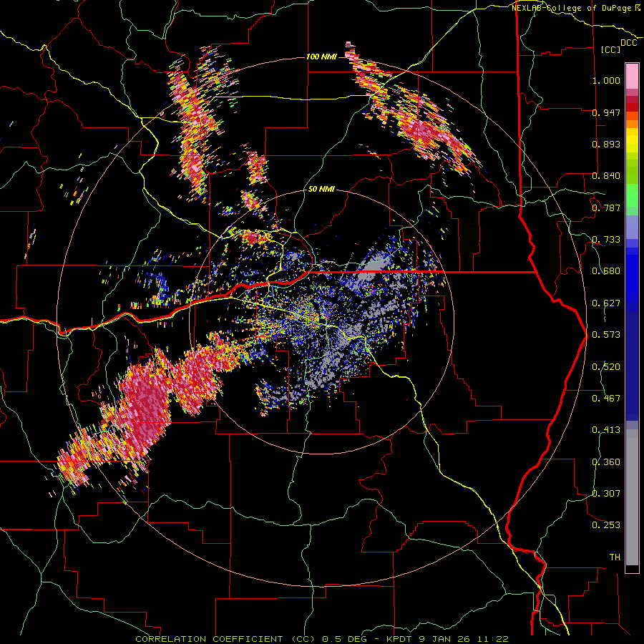Screen dimensions: 644x644
Task: Click the 1.000 legend value
Action: tap(606, 80)
